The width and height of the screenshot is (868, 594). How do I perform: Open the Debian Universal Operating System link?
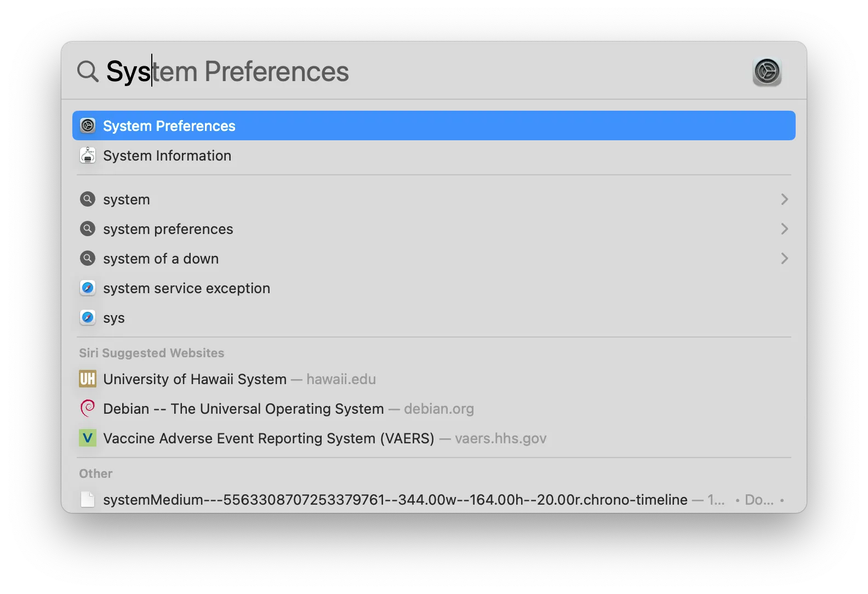[243, 409]
